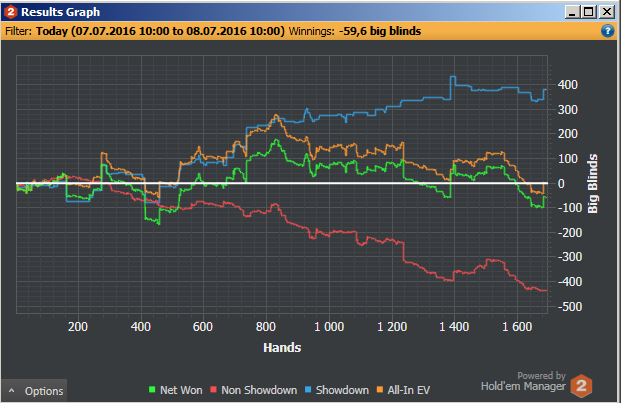Toggle the orange All-In EV legend swatch
Viewport: 621px width, 403px height.
click(380, 390)
